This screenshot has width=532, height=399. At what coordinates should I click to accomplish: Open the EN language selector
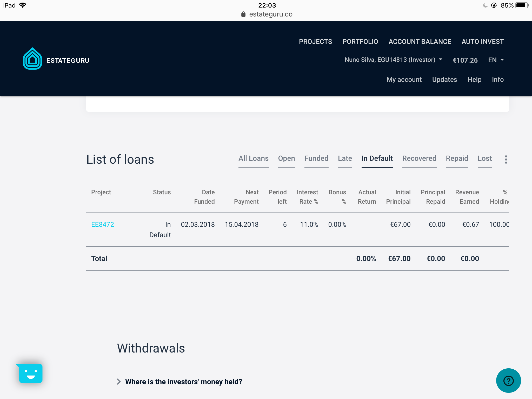[496, 60]
